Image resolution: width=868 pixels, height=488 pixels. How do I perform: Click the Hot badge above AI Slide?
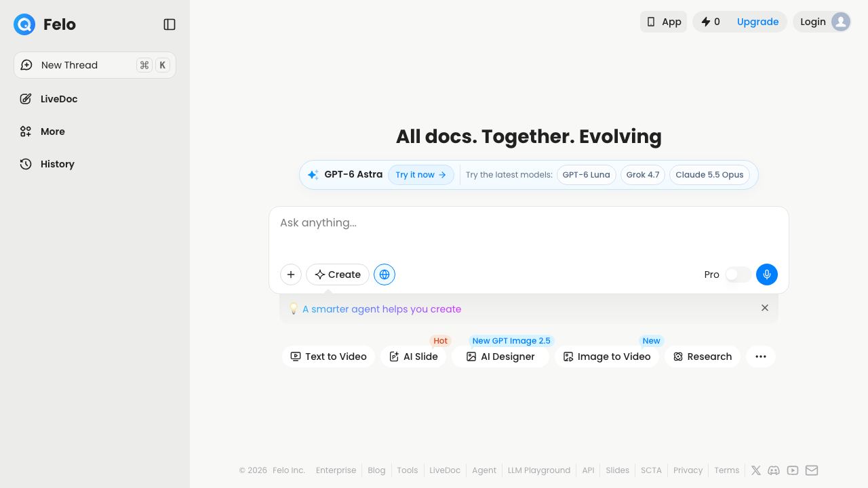click(441, 341)
